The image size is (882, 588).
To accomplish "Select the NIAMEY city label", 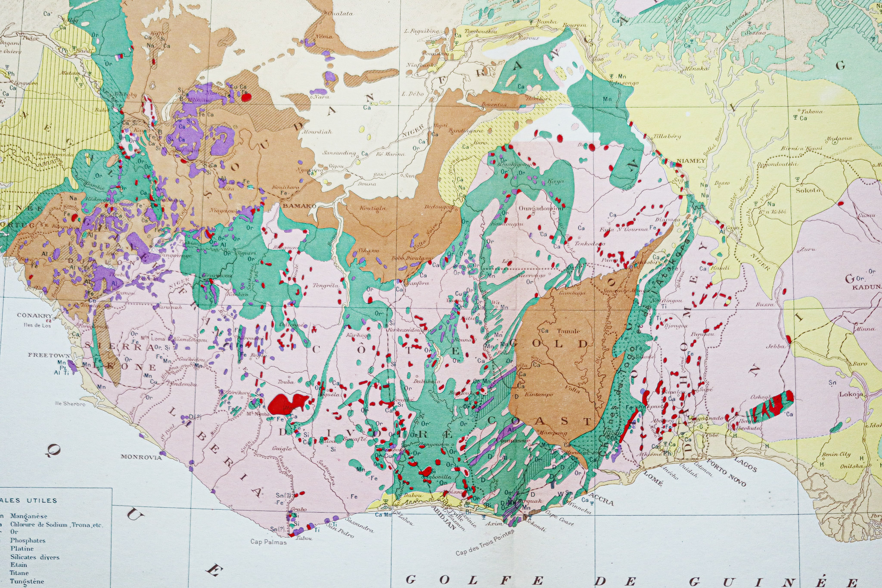I will click(x=690, y=161).
